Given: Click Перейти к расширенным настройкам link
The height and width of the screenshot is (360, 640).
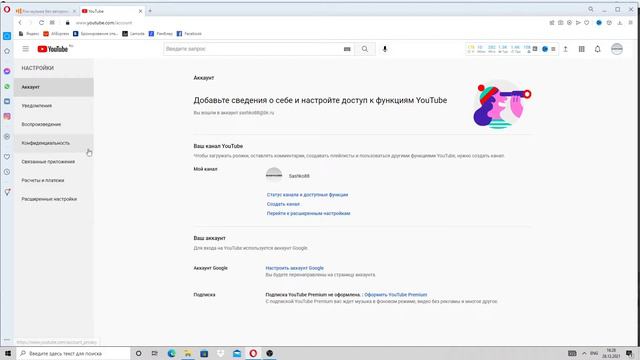Looking at the screenshot, I should pyautogui.click(x=309, y=213).
